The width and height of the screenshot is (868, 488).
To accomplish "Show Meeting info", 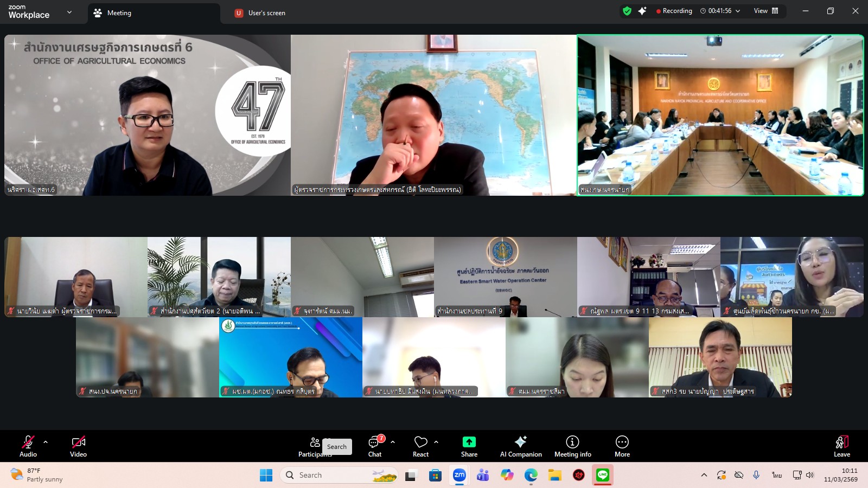I will (x=572, y=446).
